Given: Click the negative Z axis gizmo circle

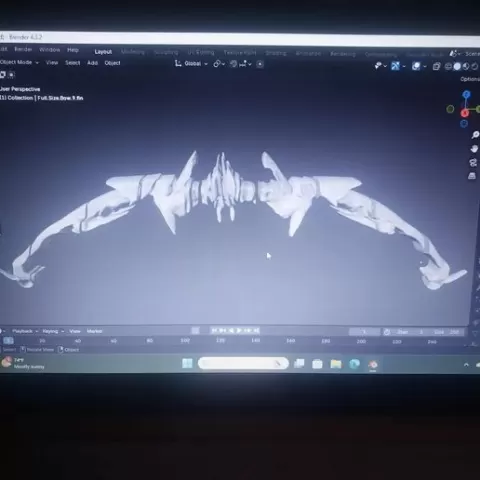Looking at the screenshot, I should (464, 124).
